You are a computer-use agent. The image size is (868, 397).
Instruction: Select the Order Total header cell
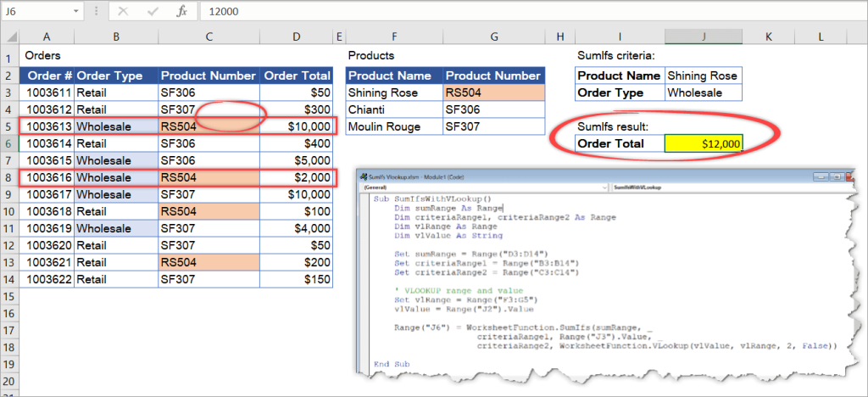(296, 75)
